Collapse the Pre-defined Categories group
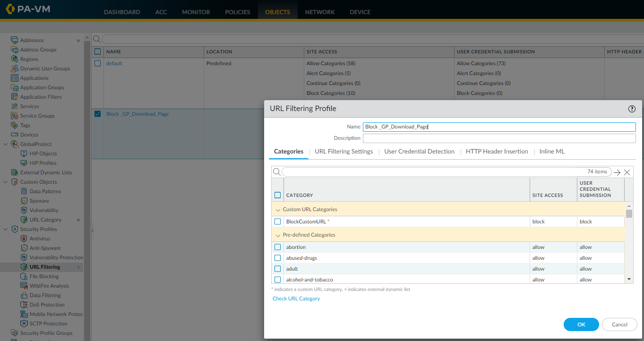This screenshot has height=341, width=644. [x=277, y=235]
